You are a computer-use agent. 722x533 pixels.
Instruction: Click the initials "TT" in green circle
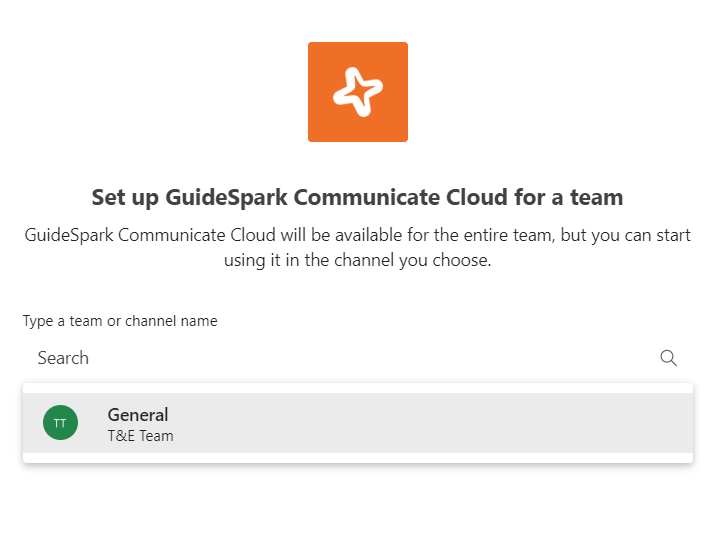[60, 423]
